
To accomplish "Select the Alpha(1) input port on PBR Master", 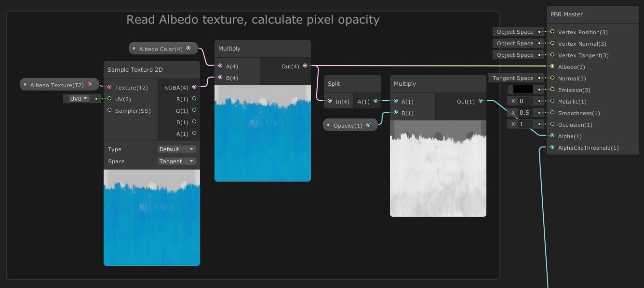I will coord(552,135).
